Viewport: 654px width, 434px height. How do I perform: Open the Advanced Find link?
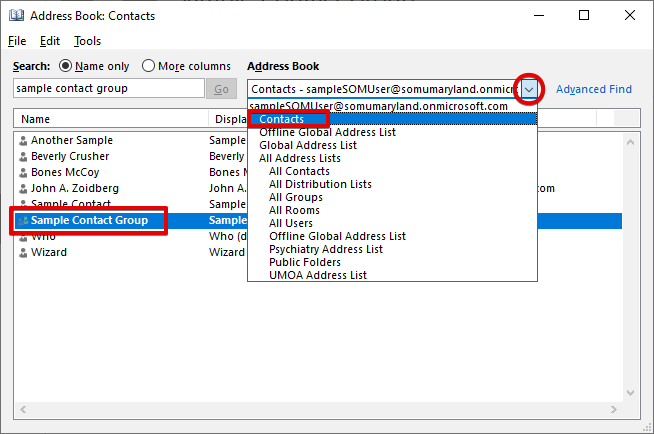pyautogui.click(x=593, y=89)
